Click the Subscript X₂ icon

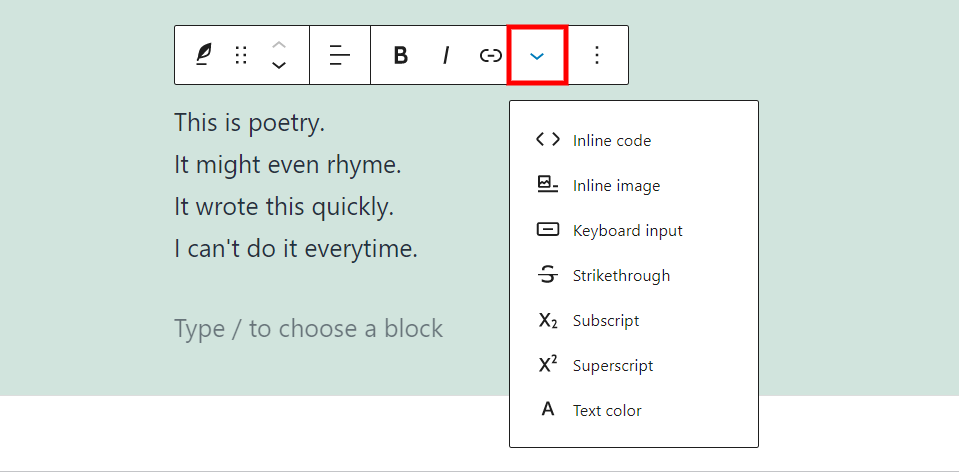point(548,321)
